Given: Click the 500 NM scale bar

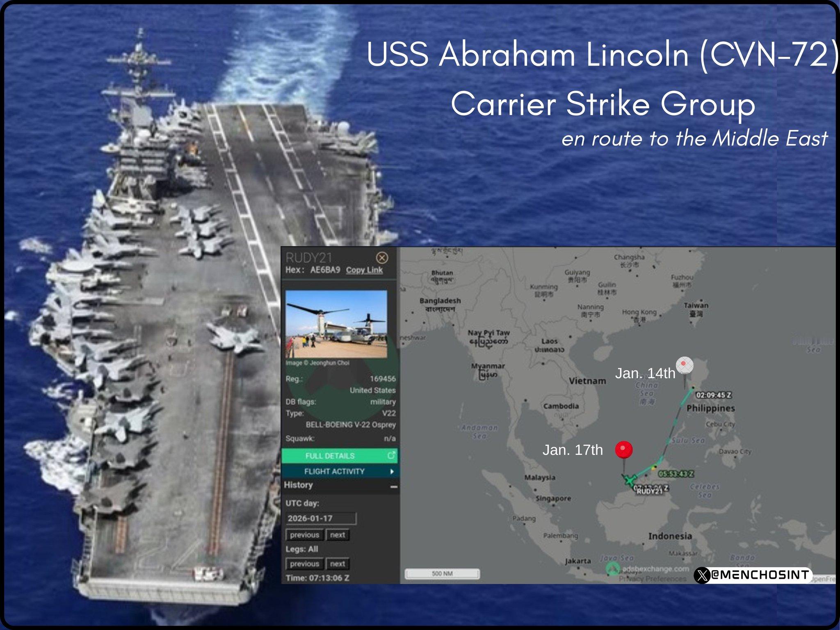Looking at the screenshot, I should coord(442,573).
